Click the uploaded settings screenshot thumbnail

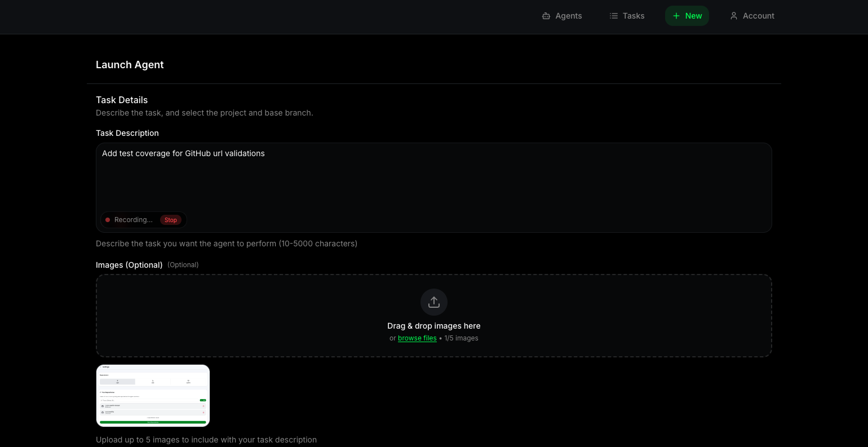pos(153,396)
